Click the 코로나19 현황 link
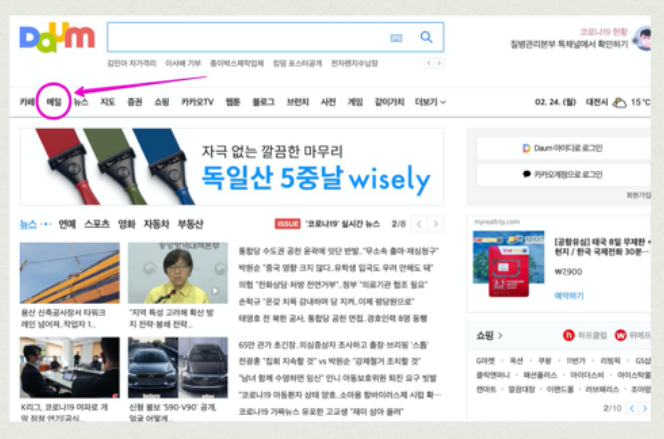 (x=603, y=32)
